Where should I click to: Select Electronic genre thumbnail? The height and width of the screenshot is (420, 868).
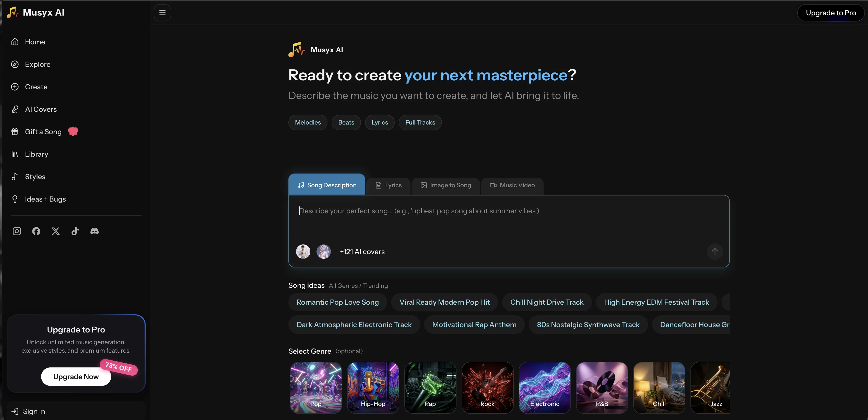tap(545, 388)
